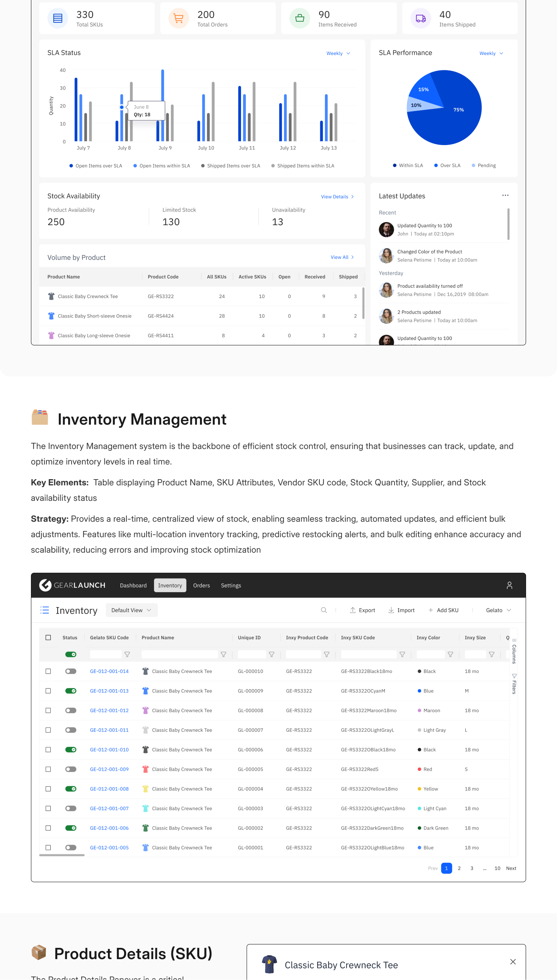
Task: Switch to the Orders tab
Action: point(202,585)
